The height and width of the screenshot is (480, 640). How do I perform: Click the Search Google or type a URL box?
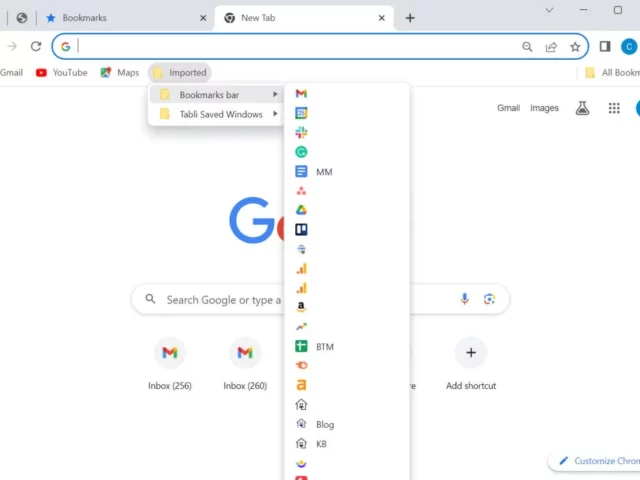pyautogui.click(x=320, y=300)
